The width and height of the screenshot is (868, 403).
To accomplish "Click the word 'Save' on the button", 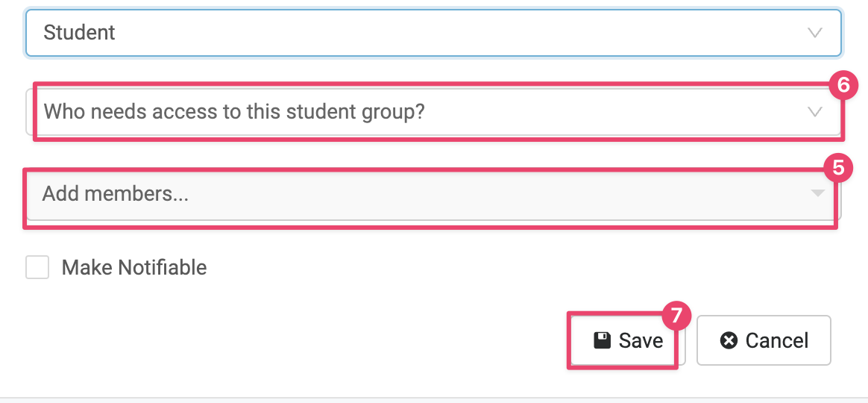I will click(x=641, y=341).
